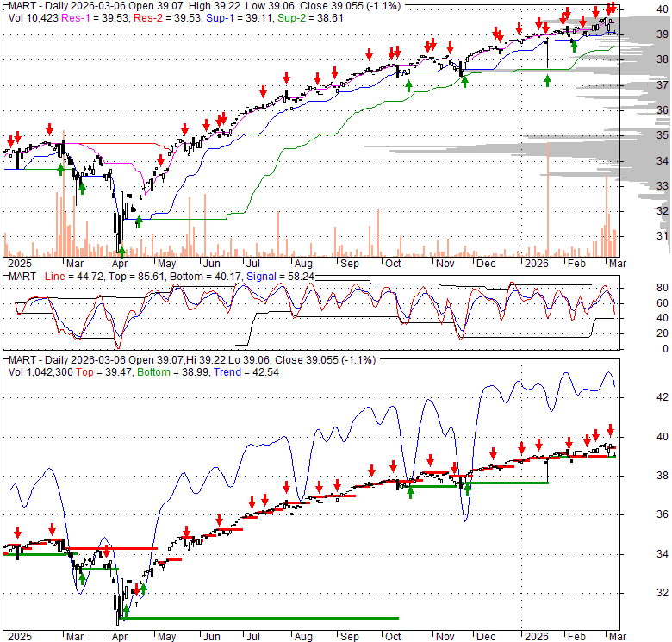Click the 0 label on the oscillator axis

(x=665, y=349)
